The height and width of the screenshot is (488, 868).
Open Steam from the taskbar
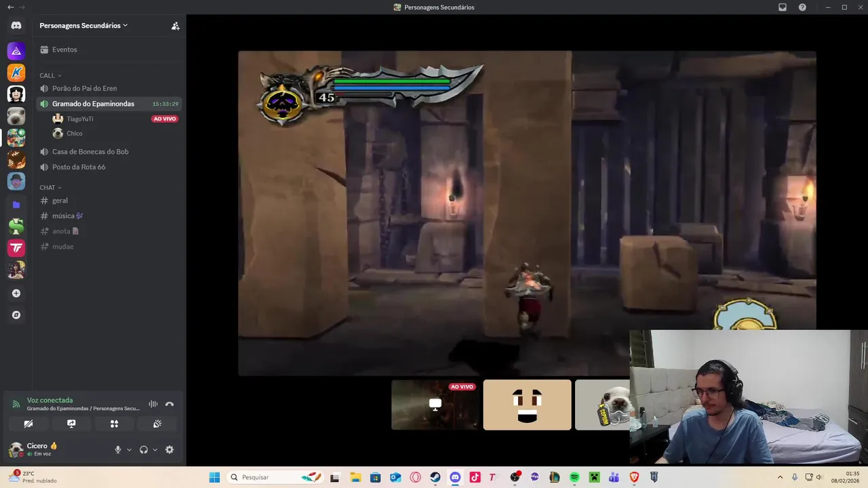point(435,477)
